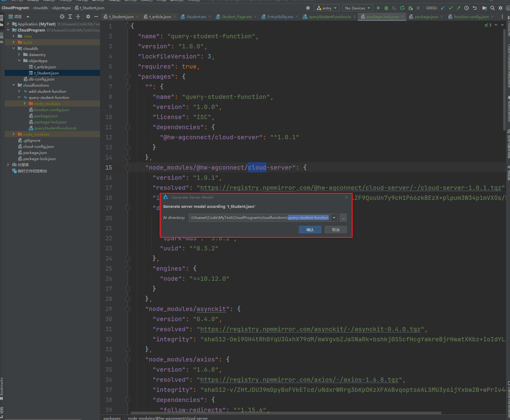Open the cloud-server-1.0.1.tgz registry link

coord(351,188)
